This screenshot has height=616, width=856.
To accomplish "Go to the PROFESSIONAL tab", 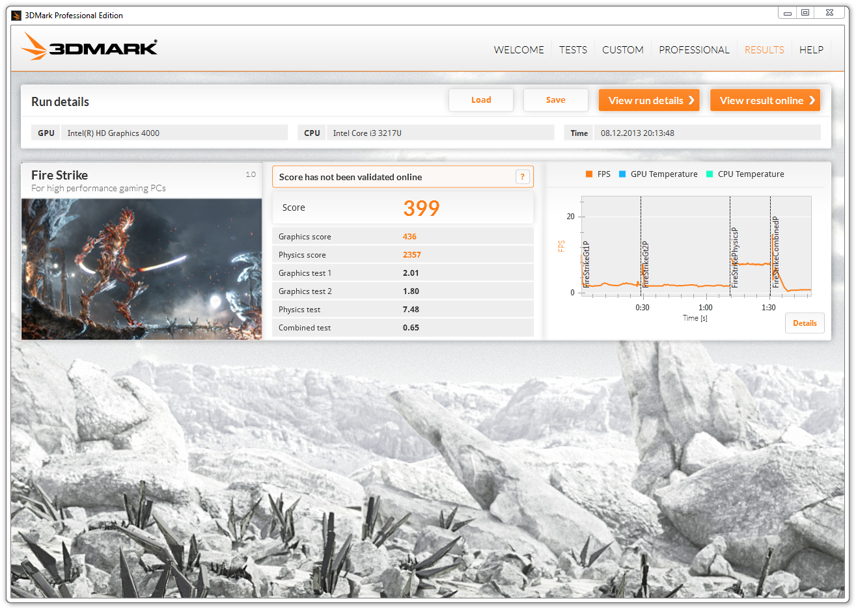I will pyautogui.click(x=694, y=49).
